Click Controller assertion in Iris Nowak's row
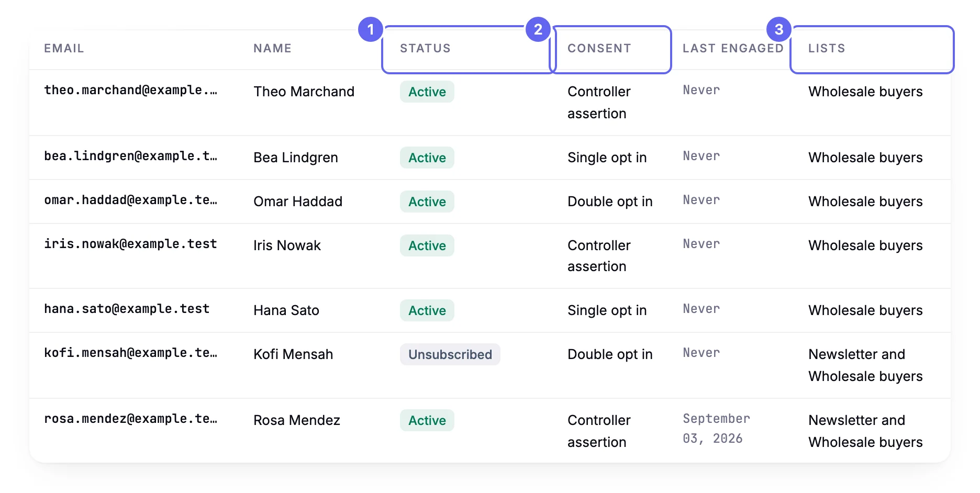 pos(599,256)
